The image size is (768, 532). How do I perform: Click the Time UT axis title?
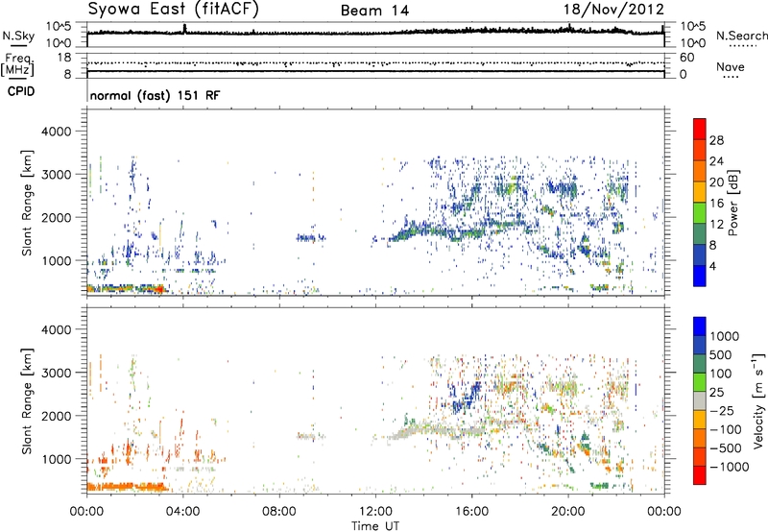click(x=375, y=526)
